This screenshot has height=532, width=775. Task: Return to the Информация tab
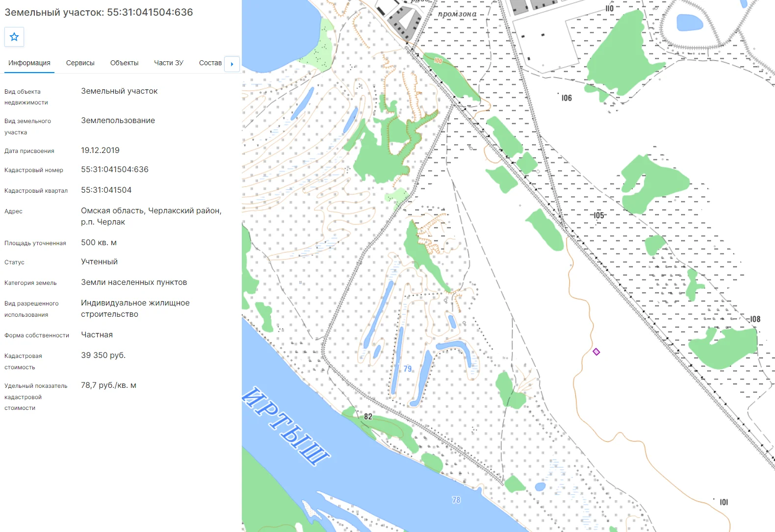tap(29, 63)
